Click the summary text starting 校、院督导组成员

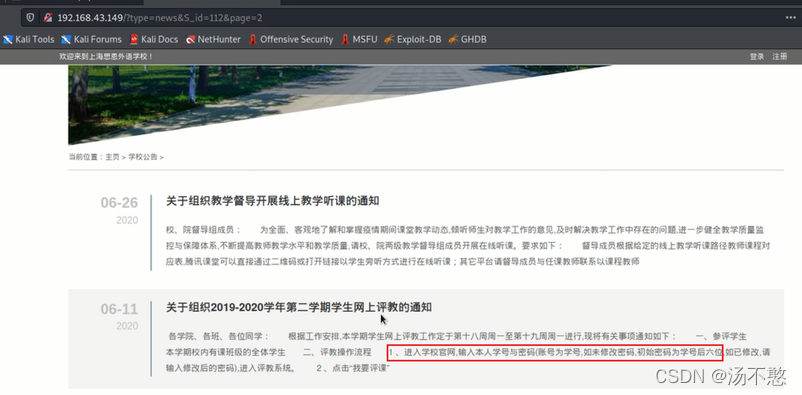tap(468, 246)
